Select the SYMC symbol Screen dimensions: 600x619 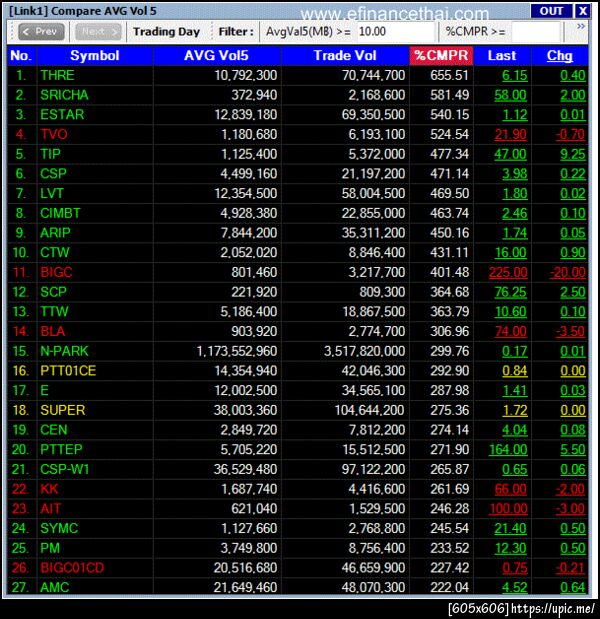[x=59, y=529]
